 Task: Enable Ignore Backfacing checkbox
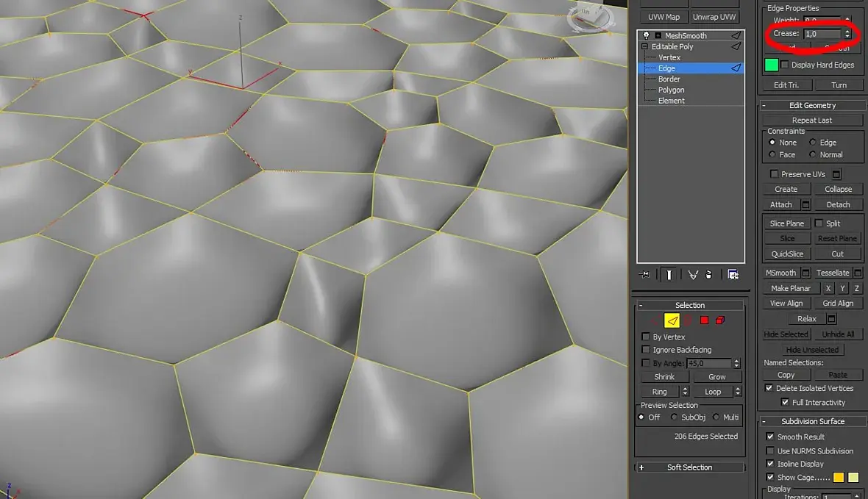pyautogui.click(x=646, y=350)
